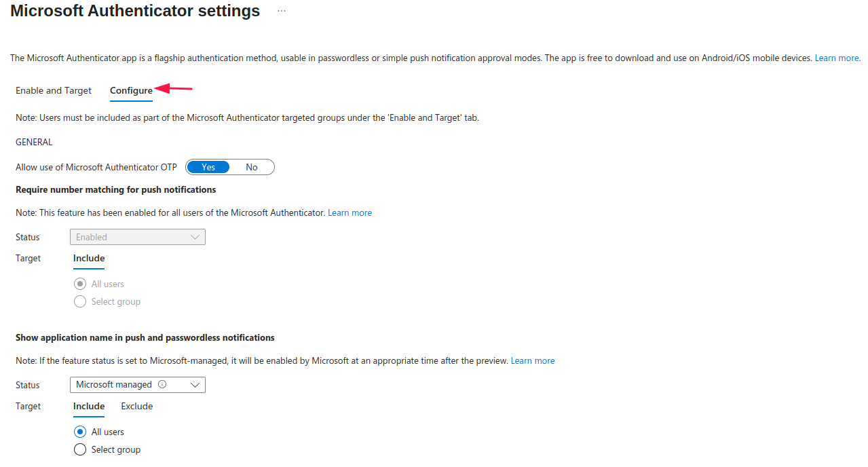Select the Configure tab
Image resolution: width=868 pixels, height=467 pixels.
coord(131,90)
